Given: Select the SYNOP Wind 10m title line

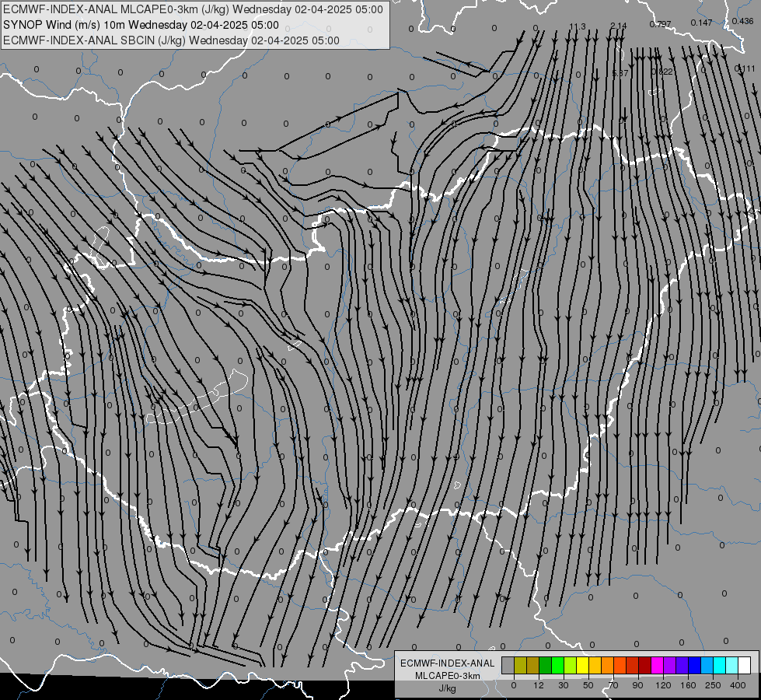Looking at the screenshot, I should pyautogui.click(x=141, y=25).
